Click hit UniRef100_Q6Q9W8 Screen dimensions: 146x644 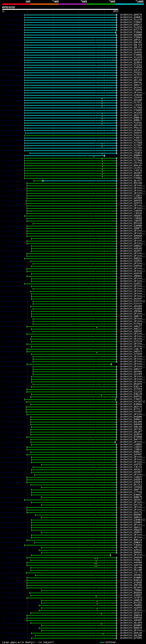[131, 35]
